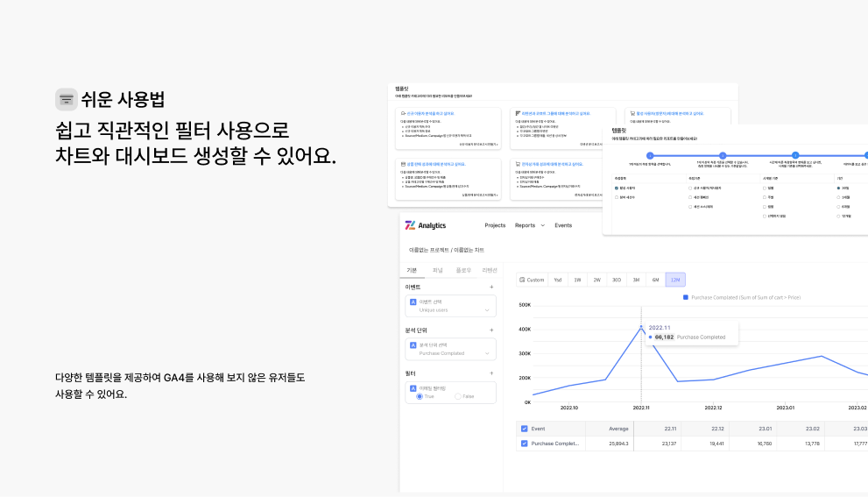Open the Reports menu item
Viewport: 868px width, 497px height.
click(x=525, y=225)
